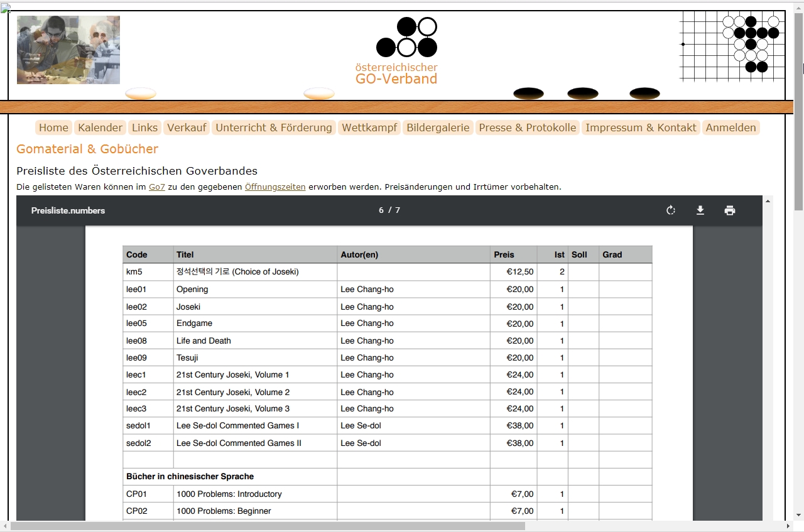Screen dimensions: 804x532
Task: Download the Preisliste.numbers document
Action: click(700, 210)
